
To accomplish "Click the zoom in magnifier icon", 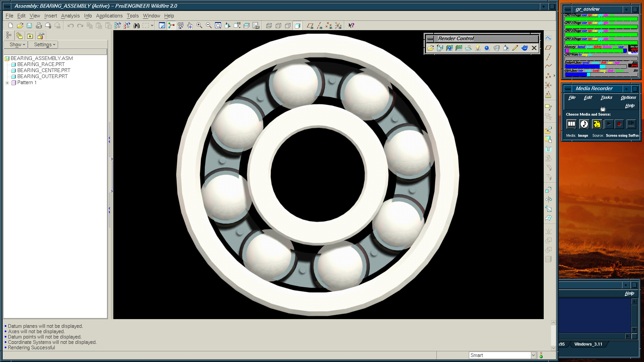I will click(199, 25).
